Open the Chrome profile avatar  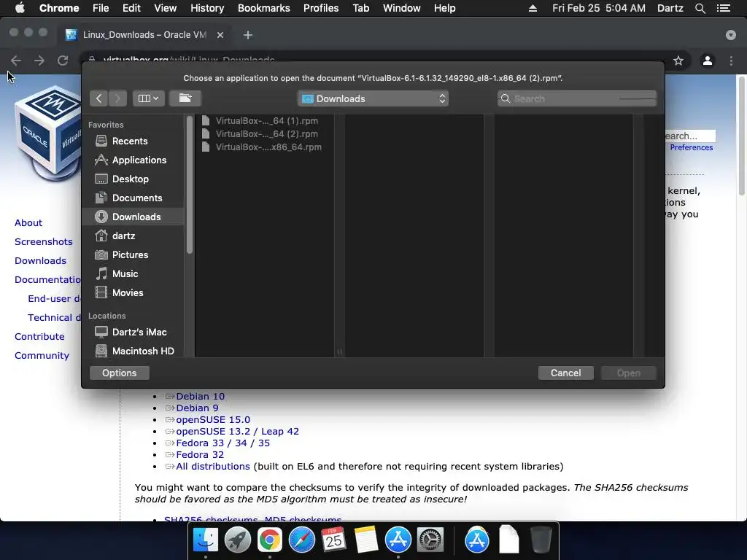coord(708,61)
